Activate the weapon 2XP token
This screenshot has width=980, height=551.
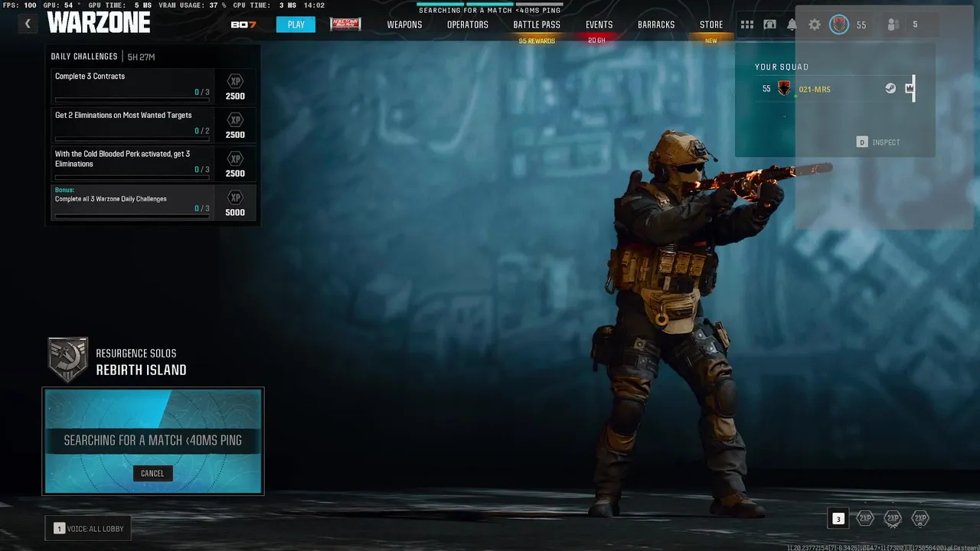(893, 518)
